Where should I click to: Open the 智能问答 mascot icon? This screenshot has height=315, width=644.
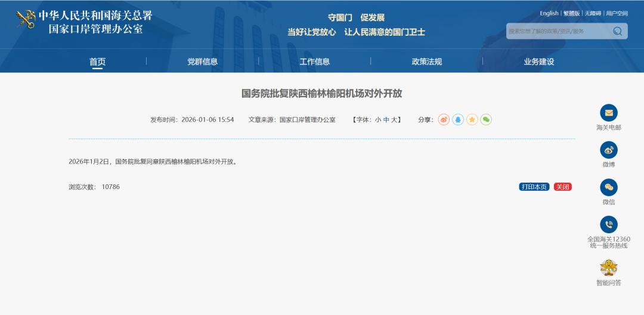point(608,268)
